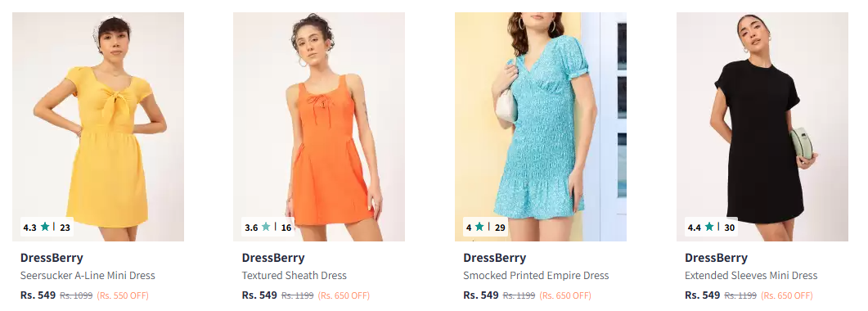Click the star icon beside the 4 rating
Image resolution: width=868 pixels, height=311 pixels.
479,227
